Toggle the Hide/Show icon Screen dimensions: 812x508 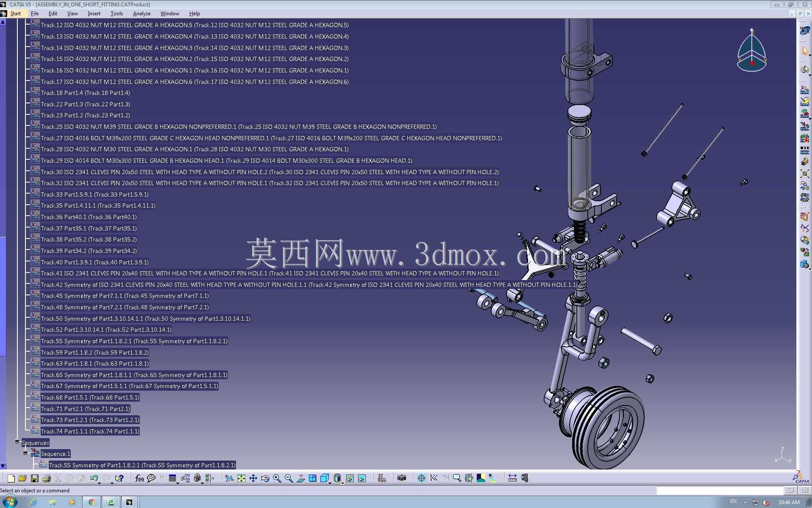(x=350, y=478)
